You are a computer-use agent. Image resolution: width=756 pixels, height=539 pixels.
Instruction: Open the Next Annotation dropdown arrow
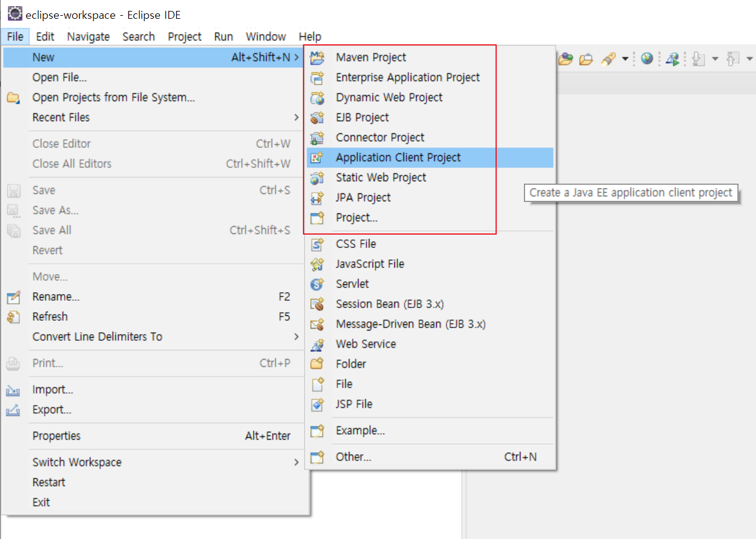coord(715,59)
